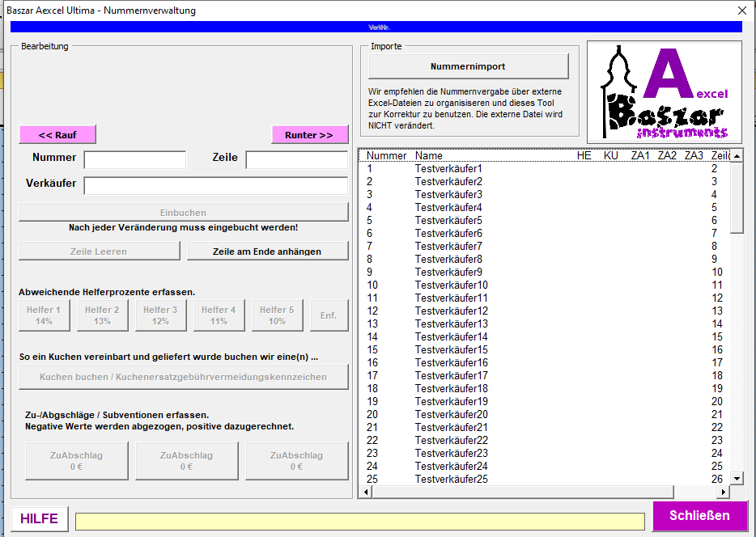Select row Testverkäufer24
756x537 pixels.
point(545,466)
